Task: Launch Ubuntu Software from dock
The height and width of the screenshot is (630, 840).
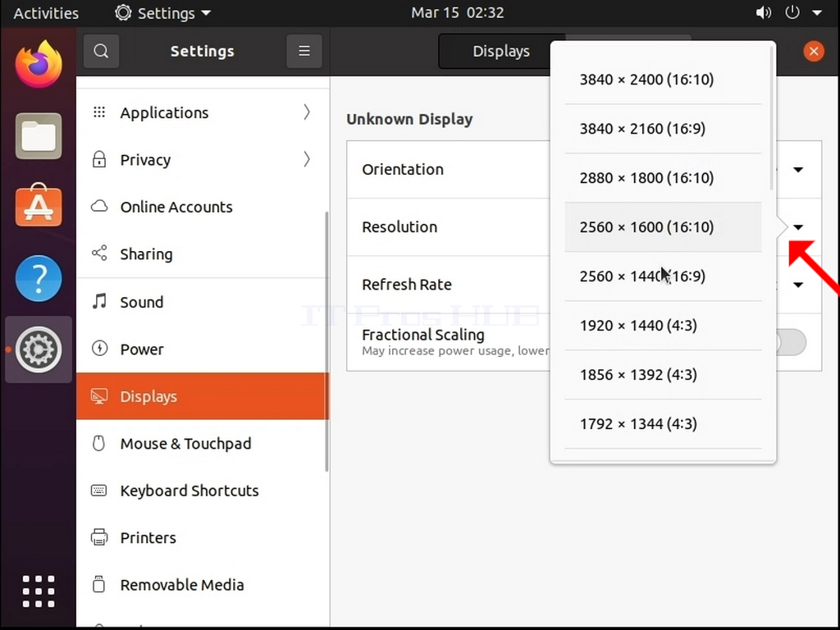Action: pyautogui.click(x=39, y=205)
